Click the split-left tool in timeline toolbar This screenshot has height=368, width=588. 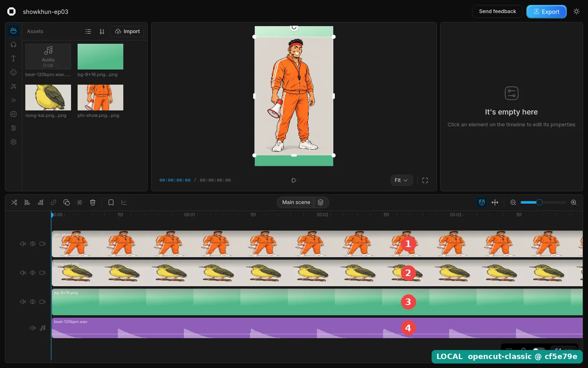tap(27, 202)
